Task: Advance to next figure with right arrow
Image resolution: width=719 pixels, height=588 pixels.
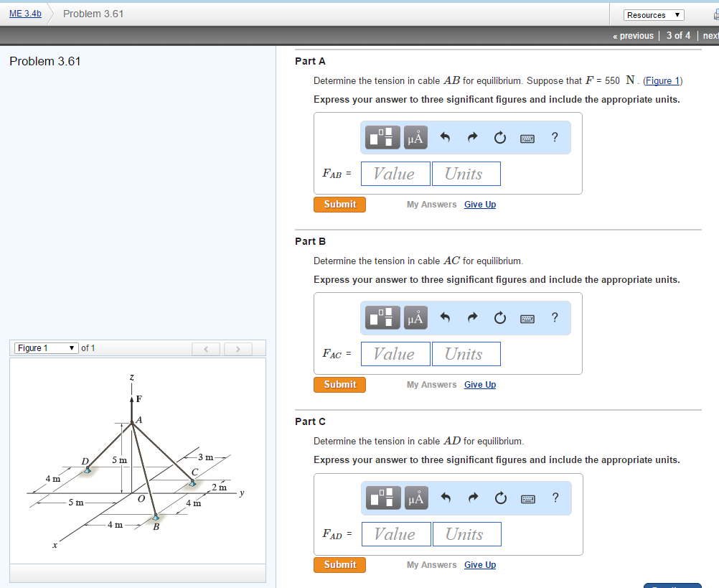Action: 237,347
